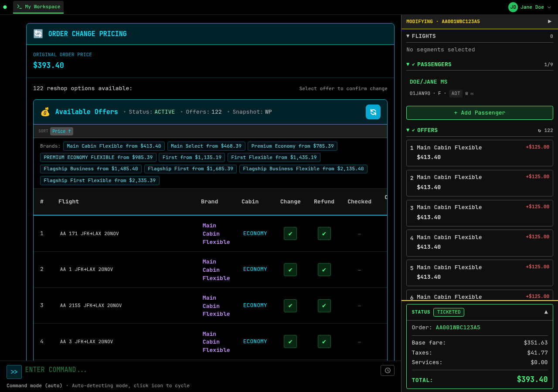The image size is (558, 392).
Task: Collapse the PASSENGERS section
Action: click(408, 64)
